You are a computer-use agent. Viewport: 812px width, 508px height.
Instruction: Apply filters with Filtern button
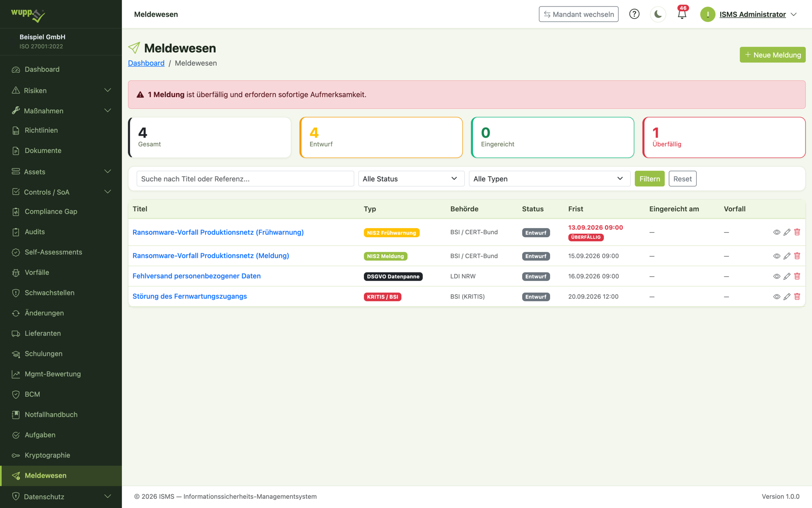650,179
